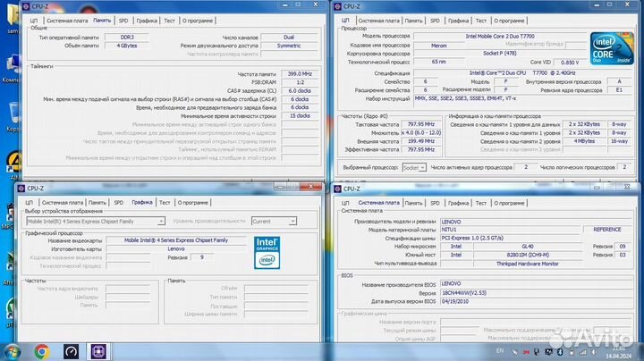Open the volume speaker tray icon

click(594, 352)
